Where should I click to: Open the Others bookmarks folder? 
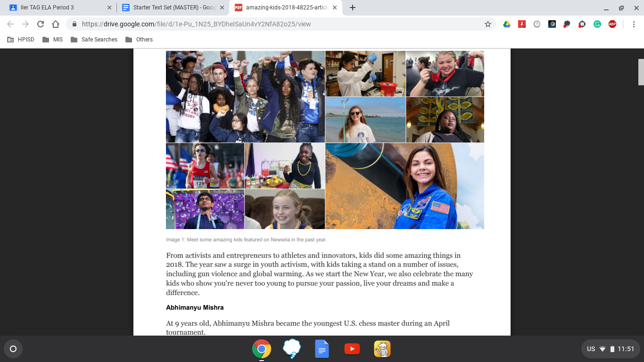[x=139, y=40]
